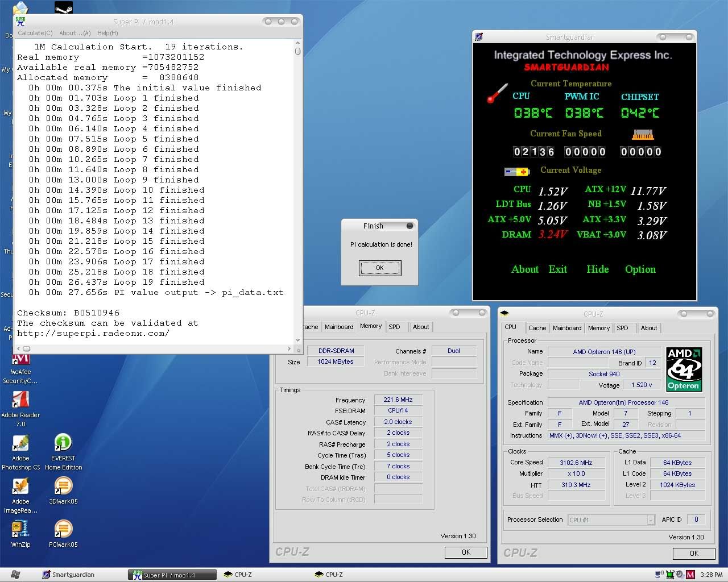Click the Super PI horizontal scrollbar thumb
This screenshot has height=582, width=728.
pos(26,348)
